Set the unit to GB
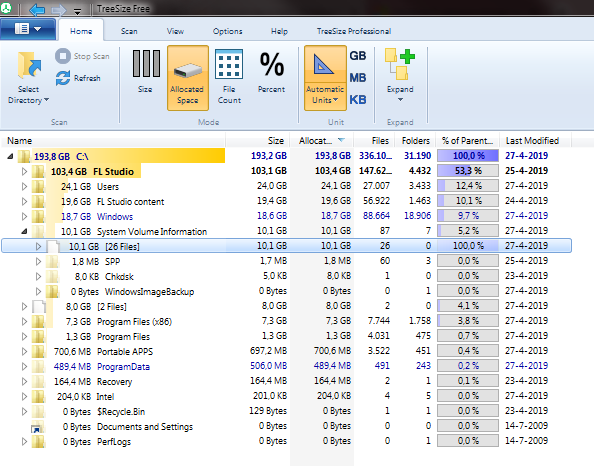Screen dimensions: 594x466 coord(358,56)
